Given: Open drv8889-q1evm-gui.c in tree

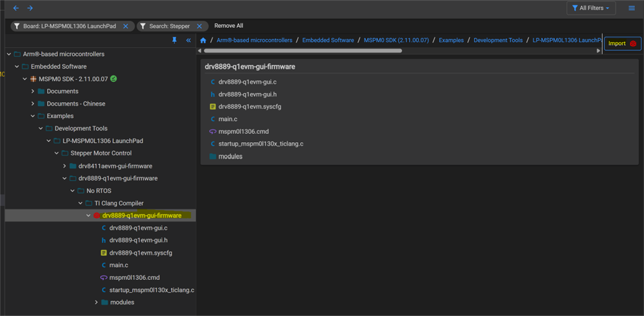Looking at the screenshot, I should click(138, 227).
